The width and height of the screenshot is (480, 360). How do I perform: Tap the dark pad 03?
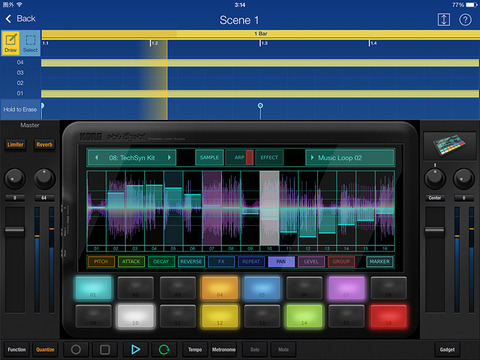[x=178, y=288]
